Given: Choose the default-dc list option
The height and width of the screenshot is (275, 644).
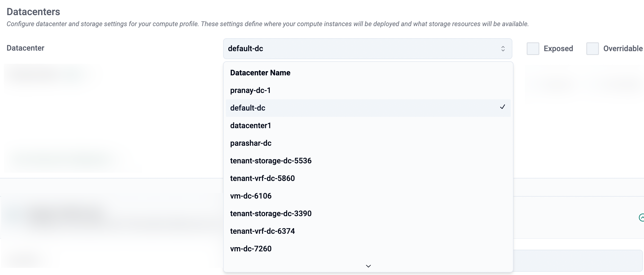Looking at the screenshot, I should (x=248, y=108).
